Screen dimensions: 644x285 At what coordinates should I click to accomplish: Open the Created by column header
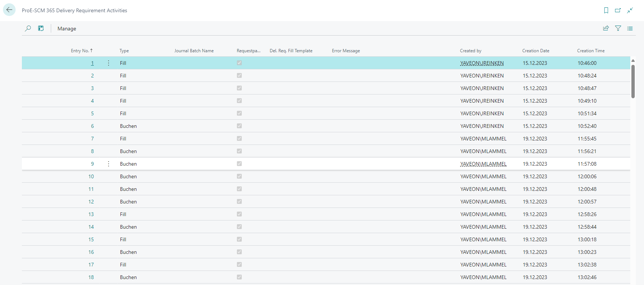470,51
